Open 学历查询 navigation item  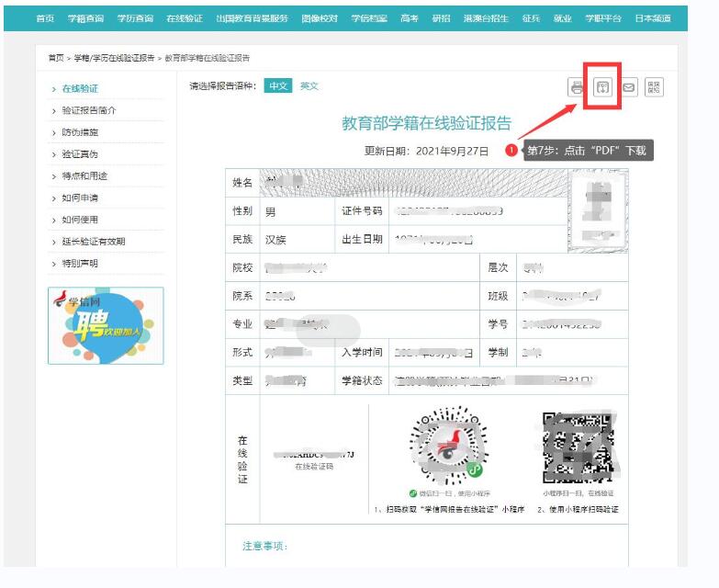[x=135, y=18]
